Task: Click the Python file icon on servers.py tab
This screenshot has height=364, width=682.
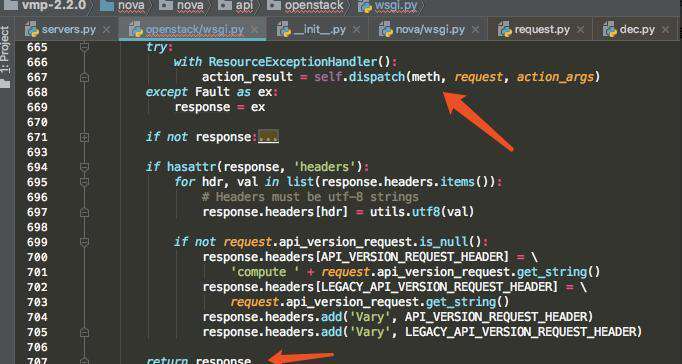Action: point(31,30)
